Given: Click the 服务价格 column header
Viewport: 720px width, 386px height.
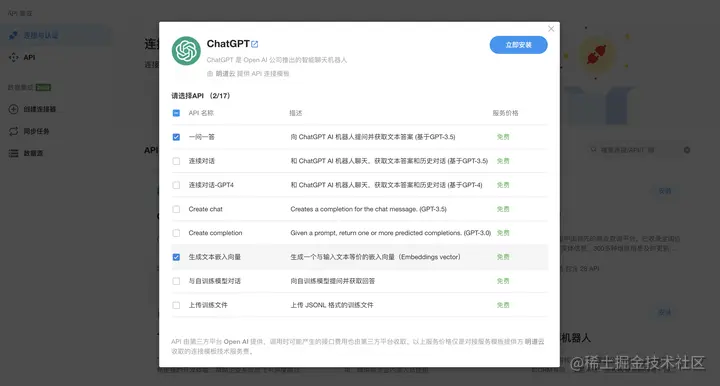Looking at the screenshot, I should pos(506,113).
